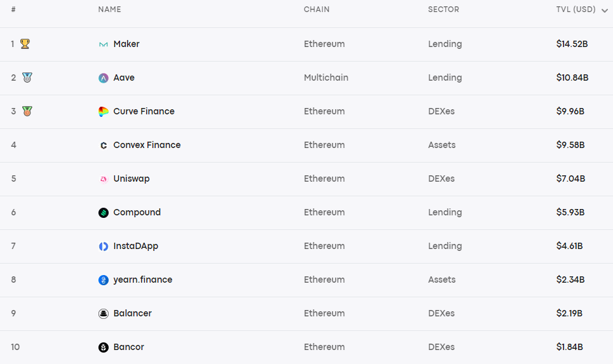Click the gold trophy rank icon
613x364 pixels.
25,44
